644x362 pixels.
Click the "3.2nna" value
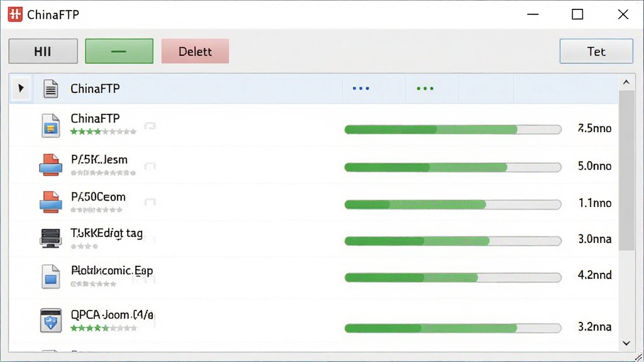pos(595,327)
